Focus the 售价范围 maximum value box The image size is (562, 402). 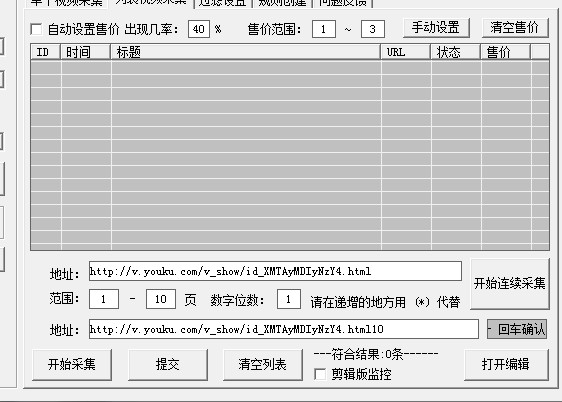point(373,29)
